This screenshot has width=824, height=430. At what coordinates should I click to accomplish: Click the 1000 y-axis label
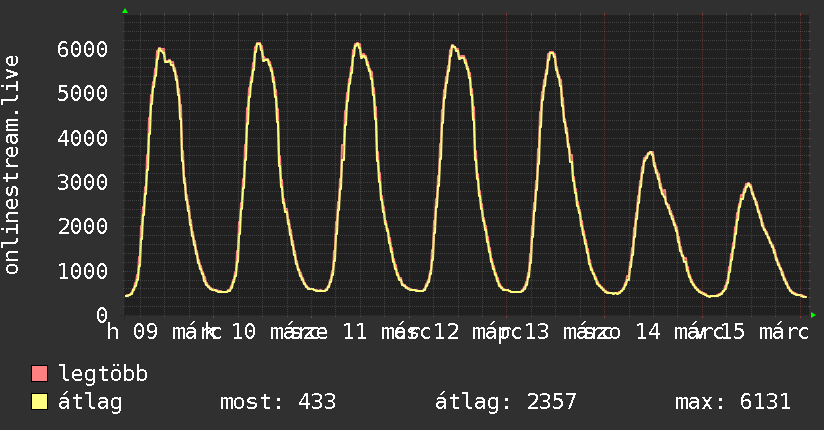point(83,271)
